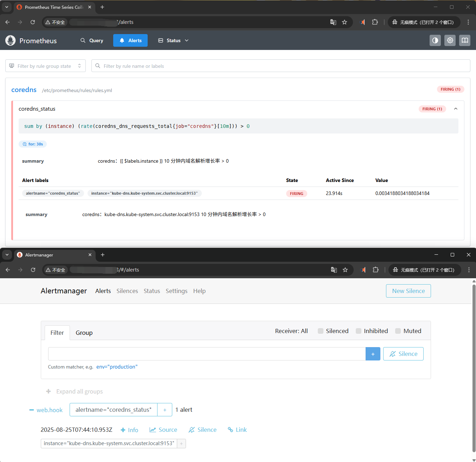Viewport: 476px width, 462px height.
Task: Open extensions puzzle icon in Prometheus window
Action: [375, 22]
